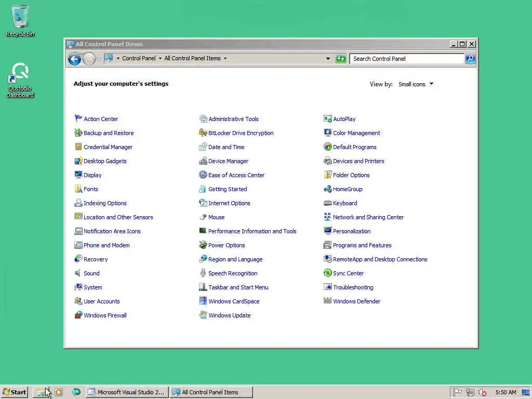Click the Windows Defender icon
This screenshot has height=399, width=532.
tap(327, 301)
